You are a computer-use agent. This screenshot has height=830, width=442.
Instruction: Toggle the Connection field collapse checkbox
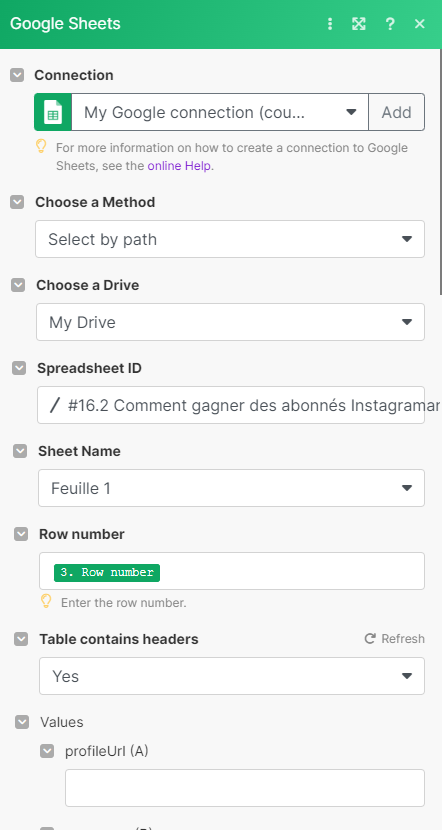pos(17,75)
